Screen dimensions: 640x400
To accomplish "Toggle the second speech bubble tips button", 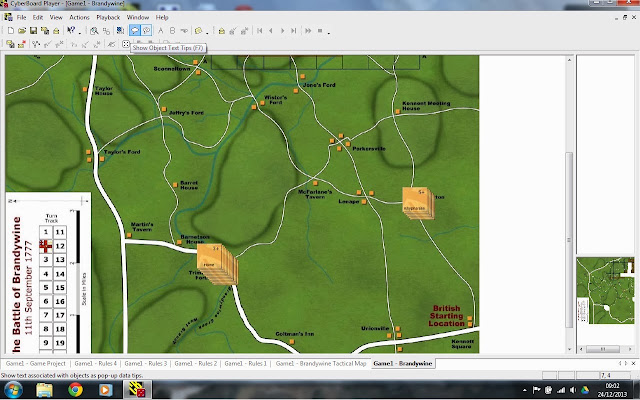I will click(146, 31).
